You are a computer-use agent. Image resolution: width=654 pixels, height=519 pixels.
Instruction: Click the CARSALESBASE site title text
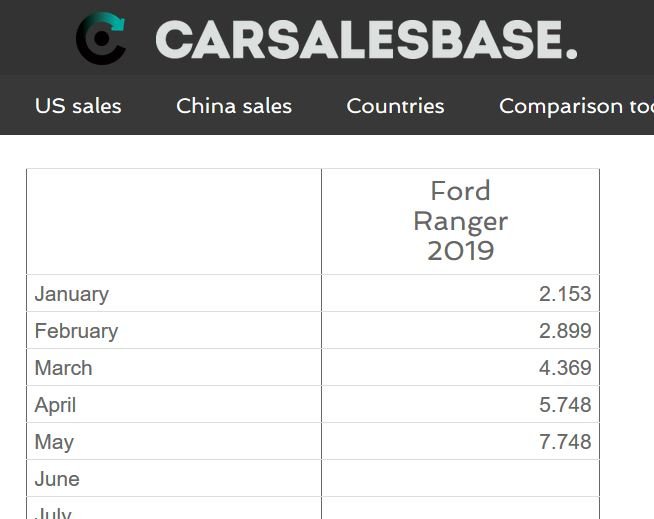coord(366,40)
